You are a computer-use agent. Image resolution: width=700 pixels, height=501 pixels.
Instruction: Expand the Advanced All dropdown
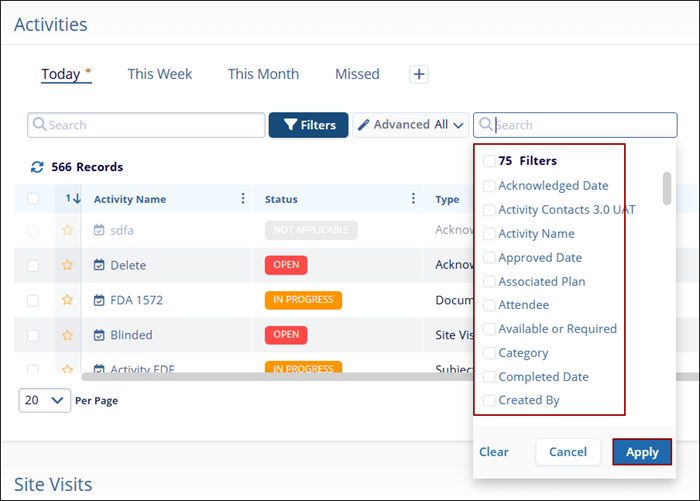[x=411, y=125]
